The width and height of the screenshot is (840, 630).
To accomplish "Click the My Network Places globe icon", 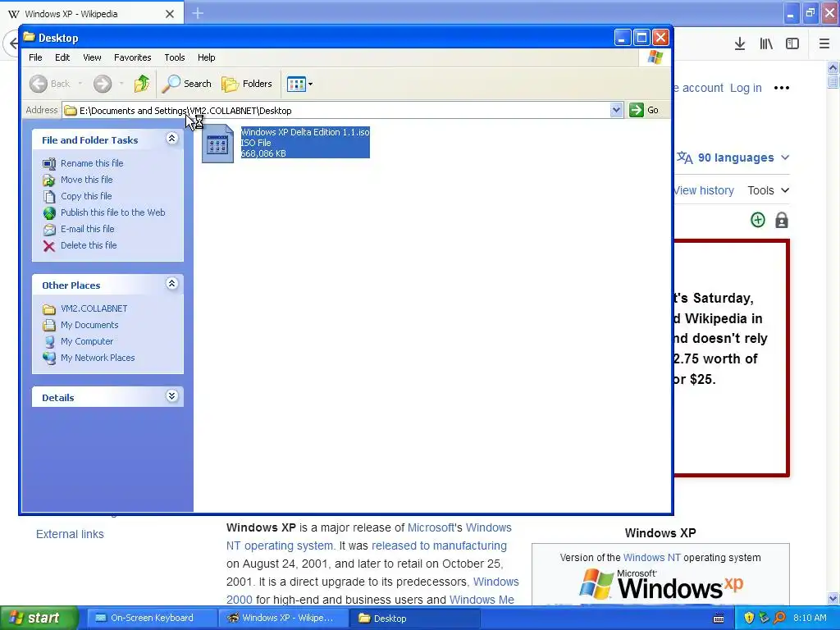I will (x=48, y=358).
